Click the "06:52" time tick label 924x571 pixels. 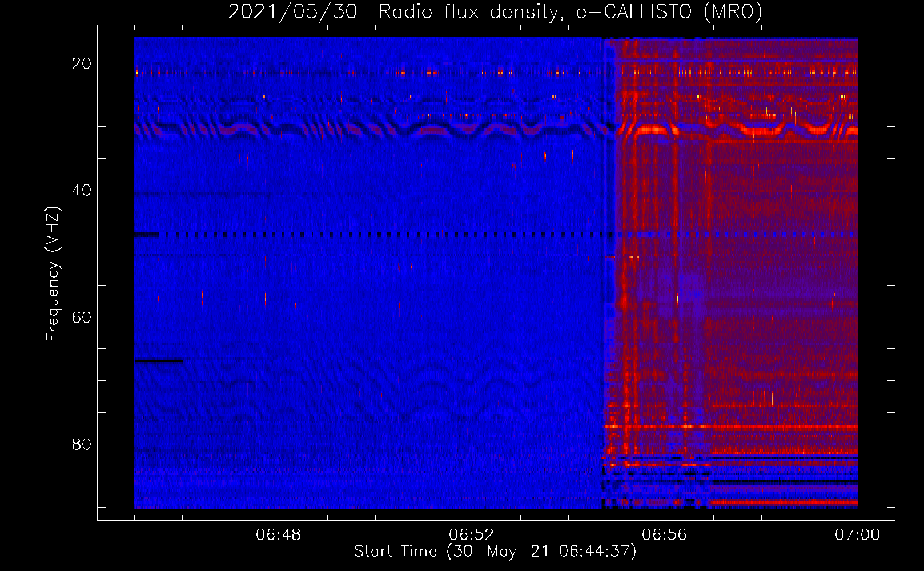[x=472, y=535]
